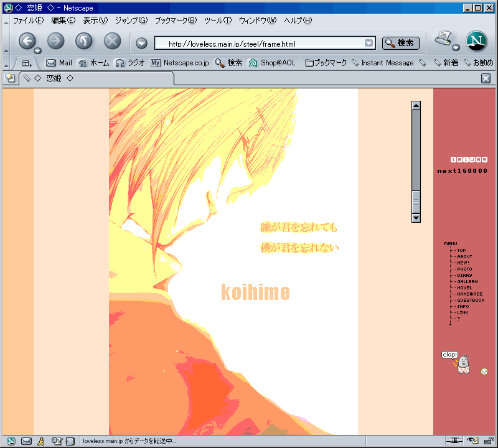Click the 検索 magnifier on the personal toolbar
The height and width of the screenshot is (448, 498).
pos(228,63)
